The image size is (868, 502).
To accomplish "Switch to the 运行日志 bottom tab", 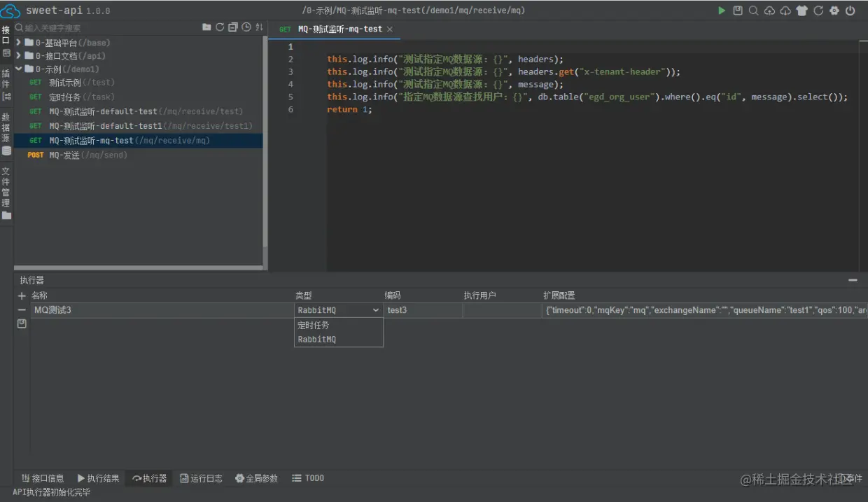I will click(x=202, y=478).
